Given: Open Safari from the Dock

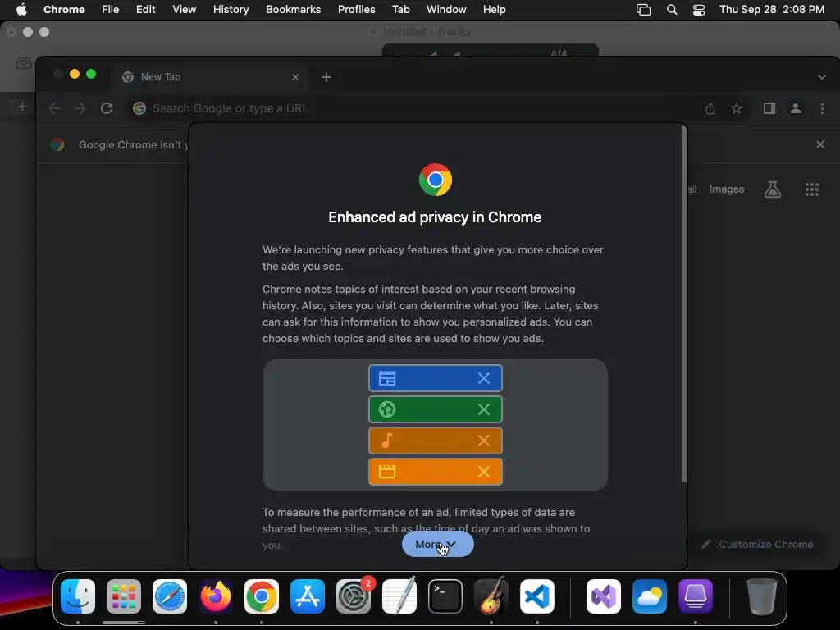Looking at the screenshot, I should (x=170, y=596).
